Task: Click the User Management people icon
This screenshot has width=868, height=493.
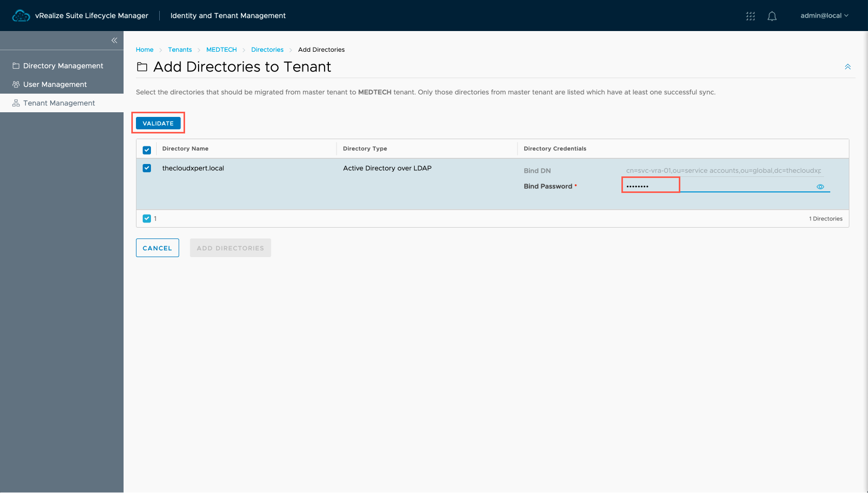Action: coord(16,84)
